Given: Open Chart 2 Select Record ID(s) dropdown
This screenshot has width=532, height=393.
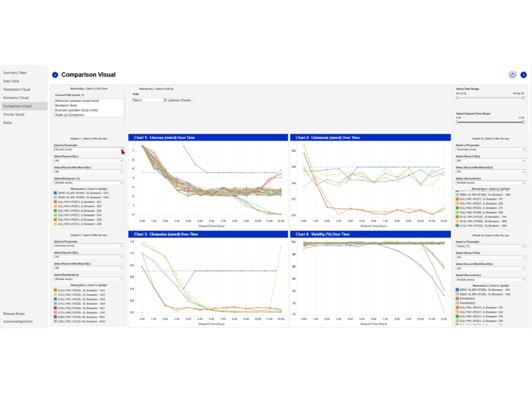Looking at the screenshot, I should click(490, 161).
